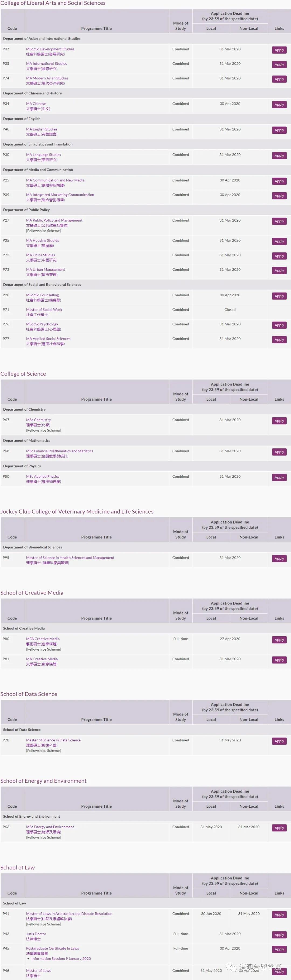Apply for MSc Financial Mathematics and Statistics
The width and height of the screenshot is (291, 980).
[279, 452]
